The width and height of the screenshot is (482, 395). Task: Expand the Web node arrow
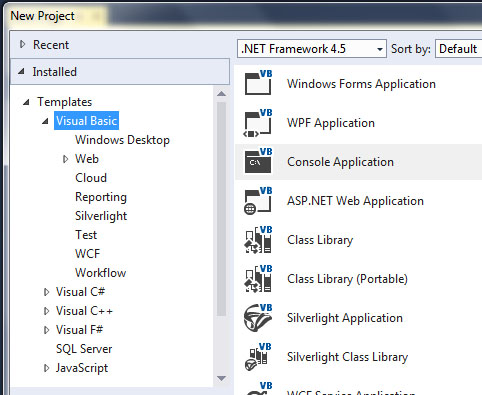tap(66, 159)
